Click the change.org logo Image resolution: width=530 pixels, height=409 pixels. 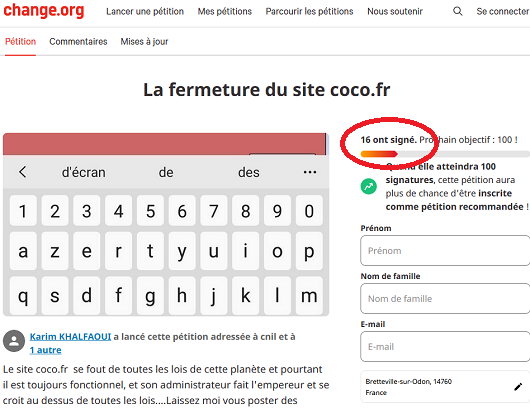(x=44, y=10)
